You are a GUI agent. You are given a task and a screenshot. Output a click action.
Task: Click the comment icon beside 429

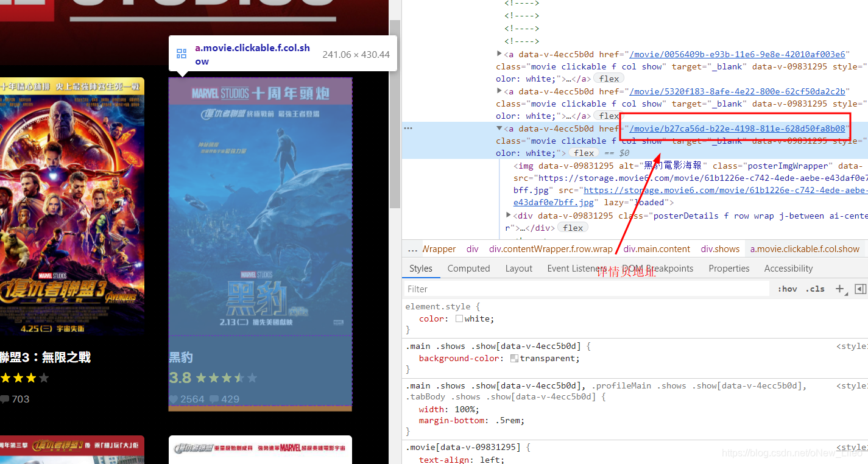coord(214,399)
